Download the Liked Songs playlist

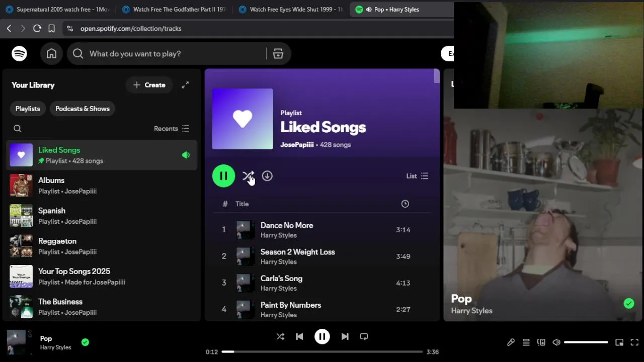267,176
